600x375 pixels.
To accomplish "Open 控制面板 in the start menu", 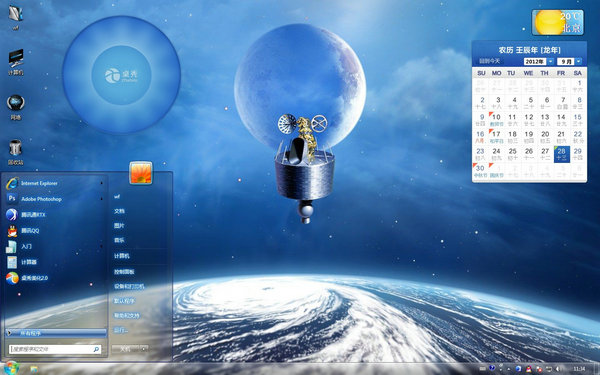I will tap(124, 272).
